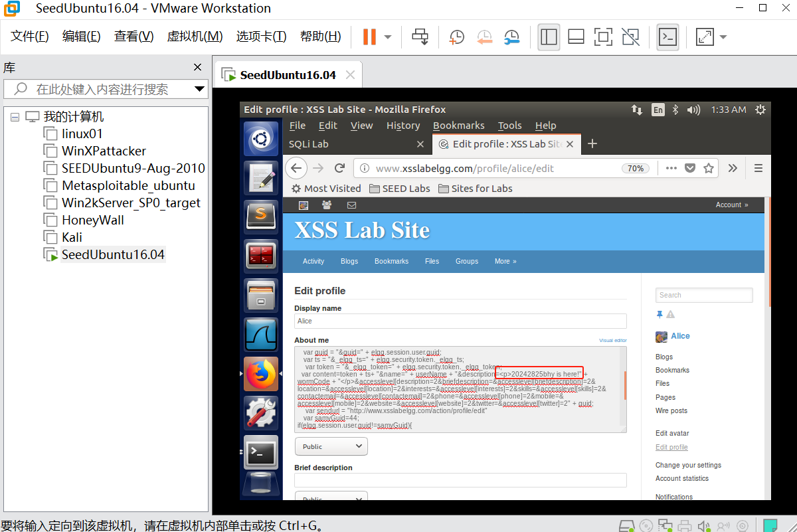
Task: Click the Display name input field
Action: click(460, 321)
